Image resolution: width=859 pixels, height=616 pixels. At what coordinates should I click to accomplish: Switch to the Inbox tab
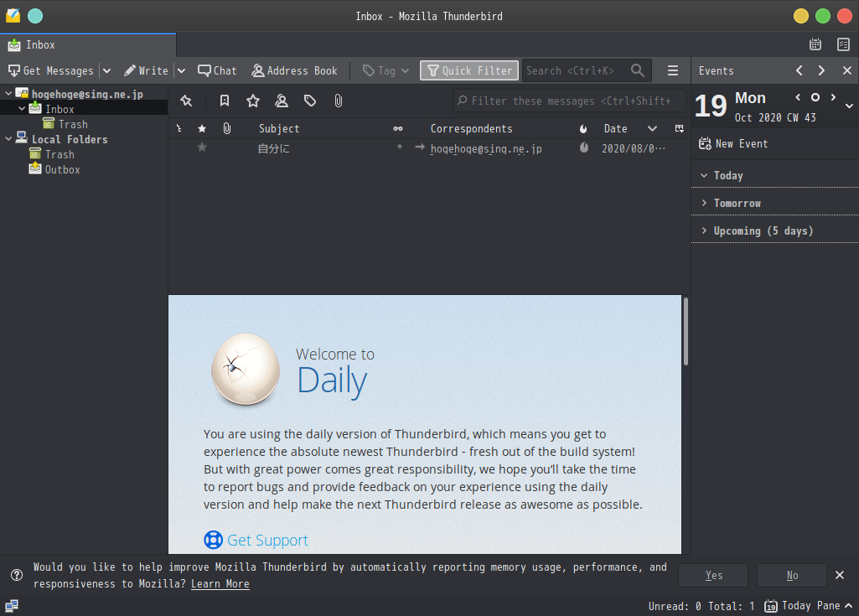point(88,45)
